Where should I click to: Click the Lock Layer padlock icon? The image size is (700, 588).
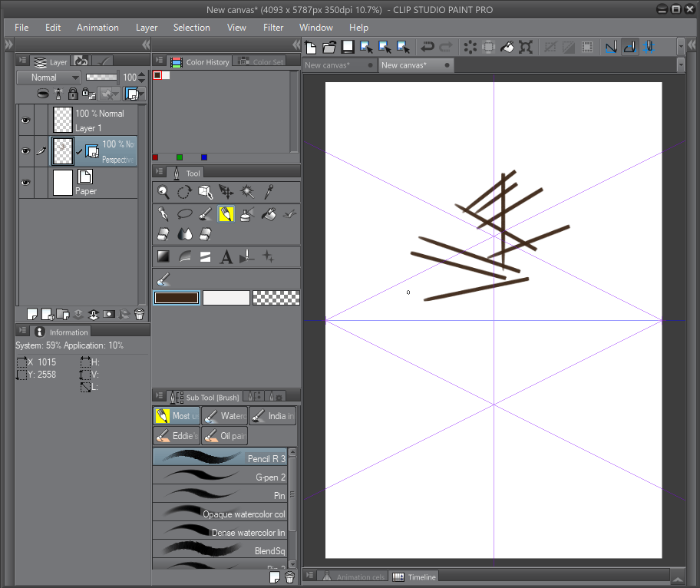[73, 94]
